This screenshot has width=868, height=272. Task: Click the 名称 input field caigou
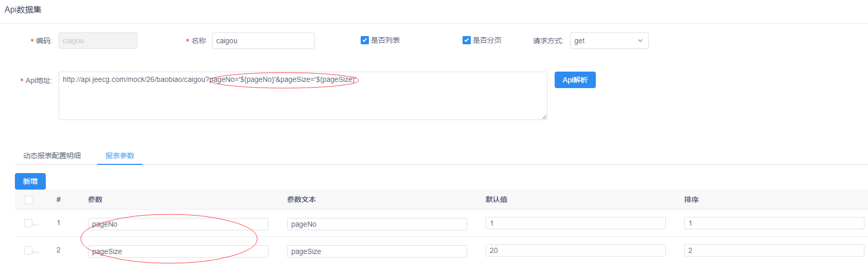tap(263, 41)
